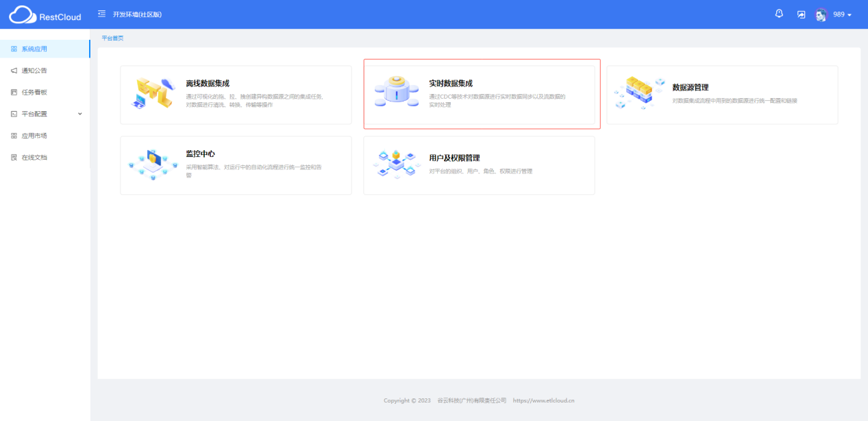
Task: Click the 监控中心 description text
Action: pos(253,171)
